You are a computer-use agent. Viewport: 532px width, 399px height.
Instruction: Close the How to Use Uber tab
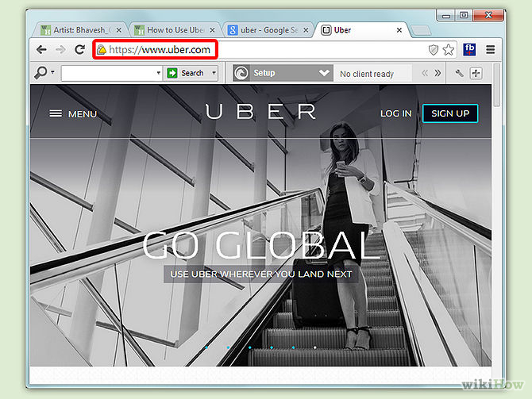tap(212, 30)
